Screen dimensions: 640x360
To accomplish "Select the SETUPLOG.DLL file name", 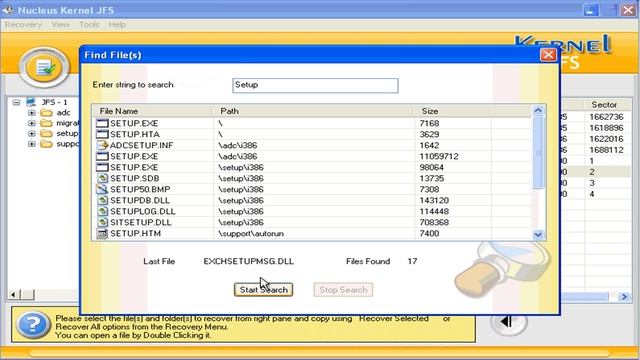I will [142, 211].
